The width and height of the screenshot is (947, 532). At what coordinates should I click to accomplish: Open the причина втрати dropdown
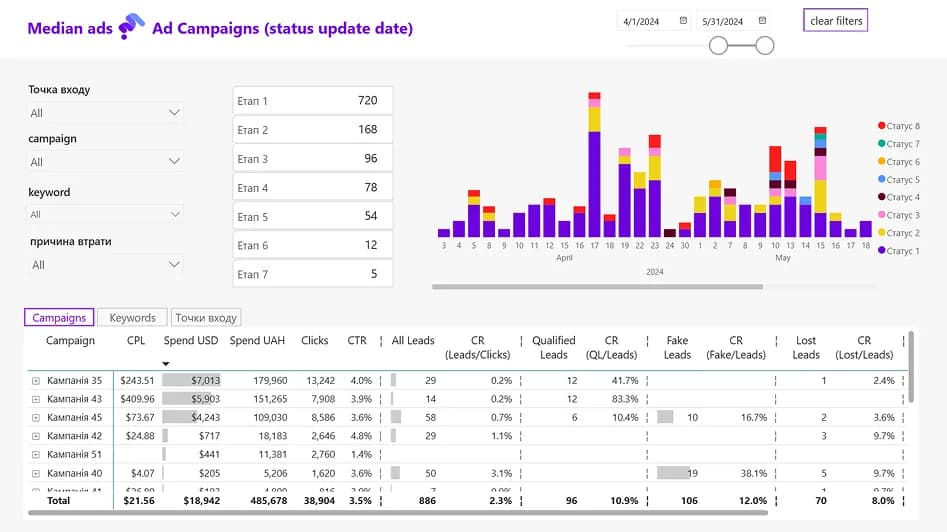click(105, 265)
